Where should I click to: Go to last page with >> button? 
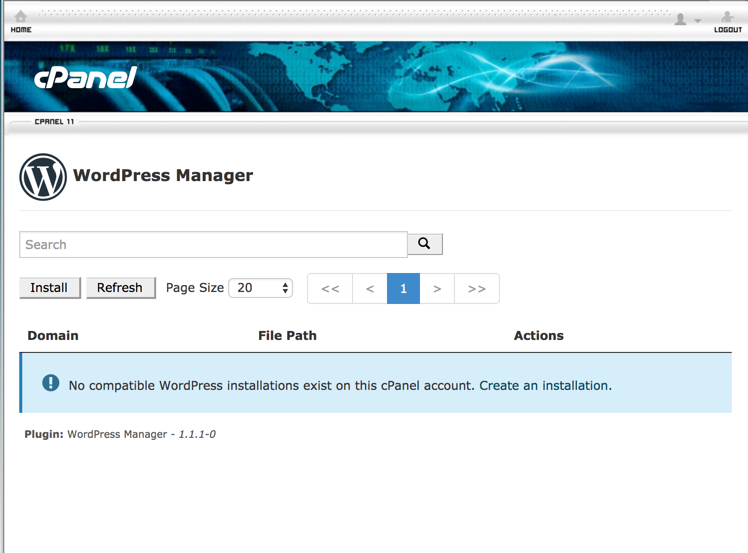point(477,289)
